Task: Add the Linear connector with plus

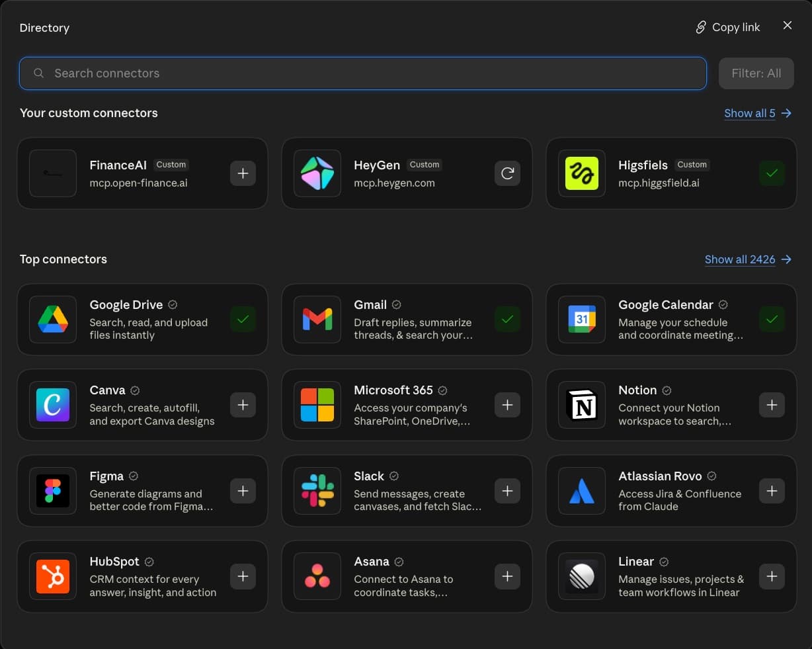Action: tap(772, 576)
